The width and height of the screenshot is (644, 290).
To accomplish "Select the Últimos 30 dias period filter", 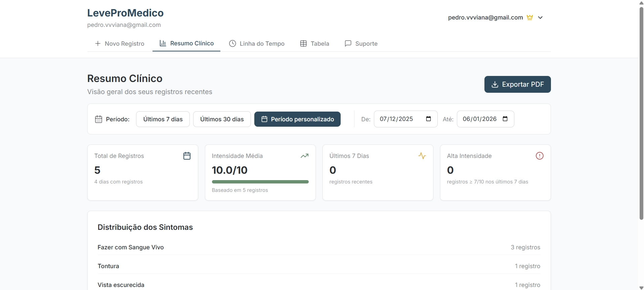I will [222, 119].
